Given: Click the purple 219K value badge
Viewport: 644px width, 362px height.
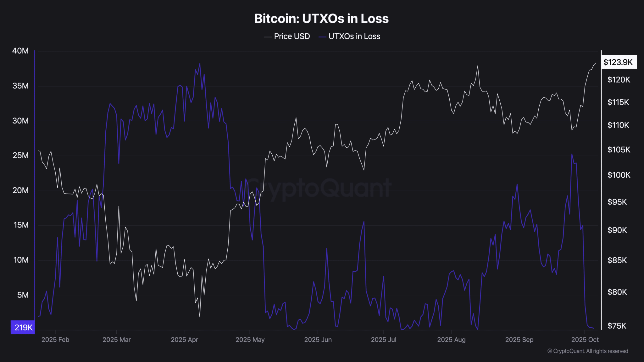Looking at the screenshot, I should (23, 327).
